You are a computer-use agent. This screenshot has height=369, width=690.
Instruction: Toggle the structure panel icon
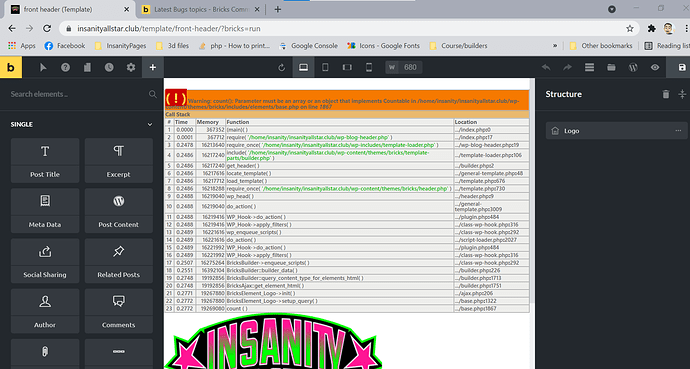[589, 67]
